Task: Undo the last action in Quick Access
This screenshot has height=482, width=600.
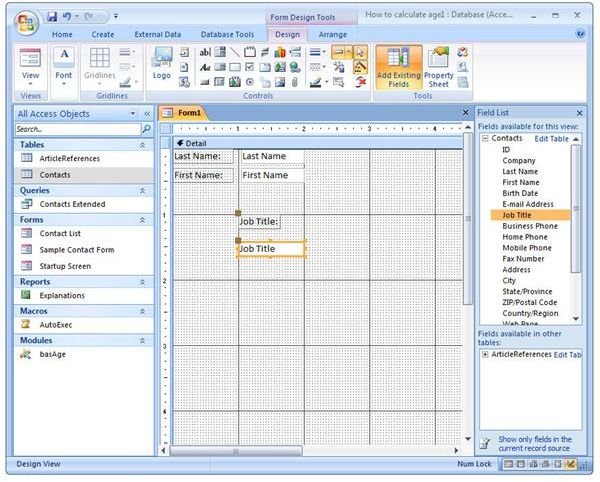Action: coord(67,16)
